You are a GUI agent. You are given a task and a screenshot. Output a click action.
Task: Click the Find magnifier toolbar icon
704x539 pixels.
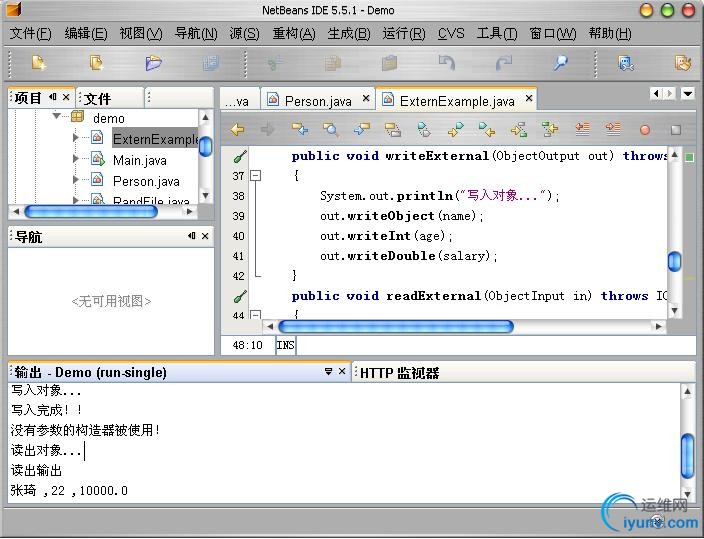tap(560, 62)
